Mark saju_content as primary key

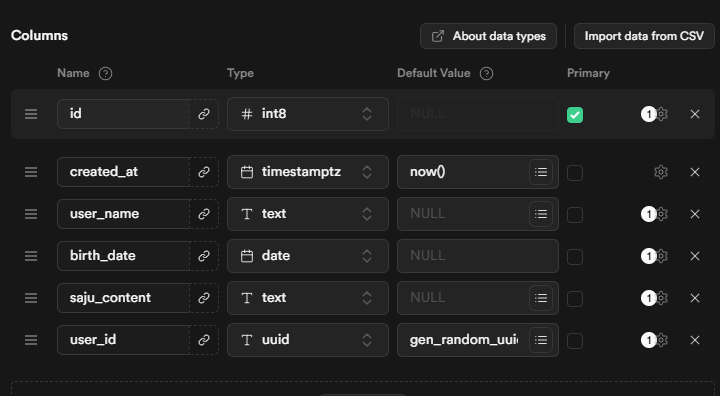coord(575,299)
